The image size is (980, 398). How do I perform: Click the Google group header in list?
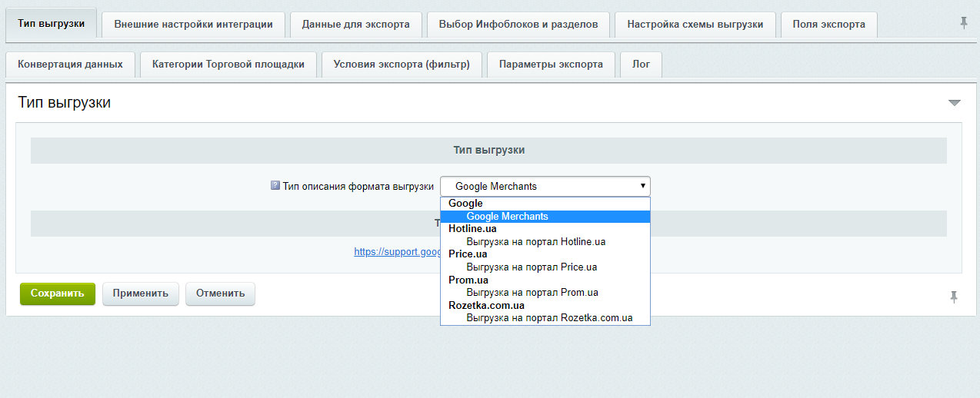coord(465,204)
